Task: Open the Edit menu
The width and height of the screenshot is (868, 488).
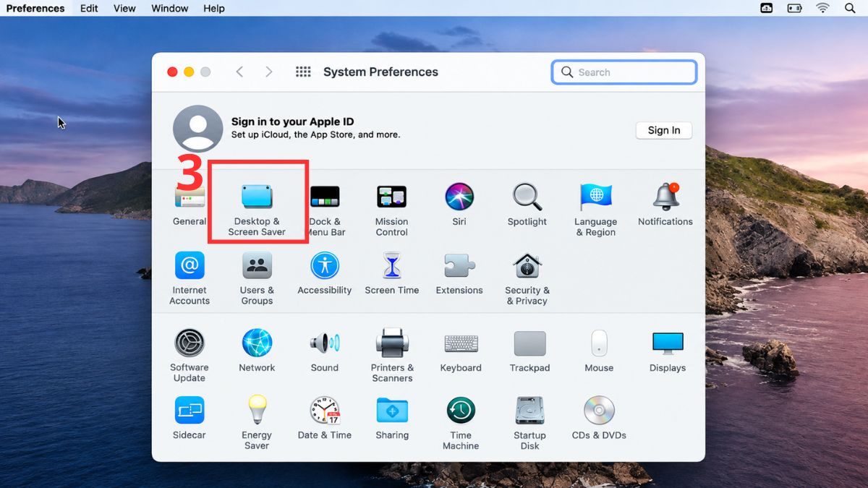Action: tap(89, 9)
